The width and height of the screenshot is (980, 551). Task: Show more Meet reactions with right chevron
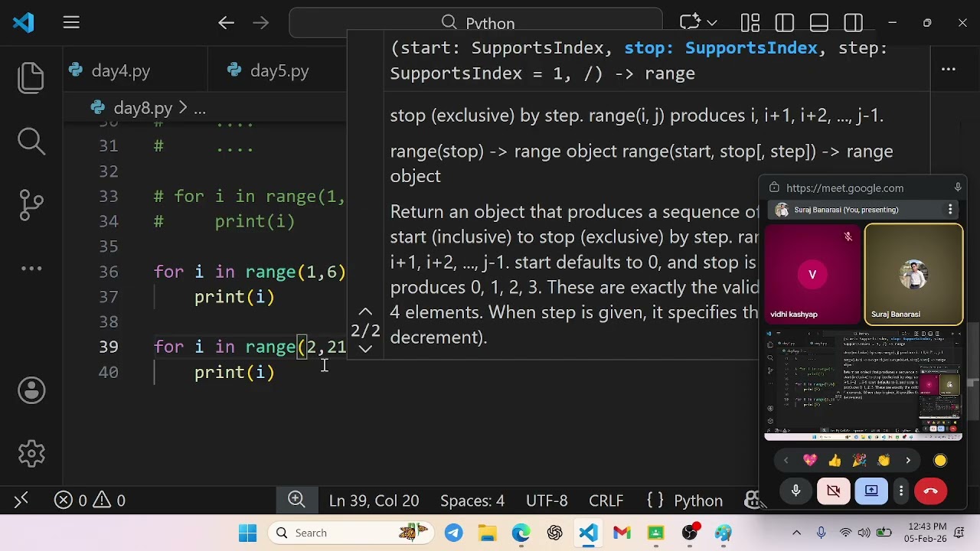coord(908,461)
